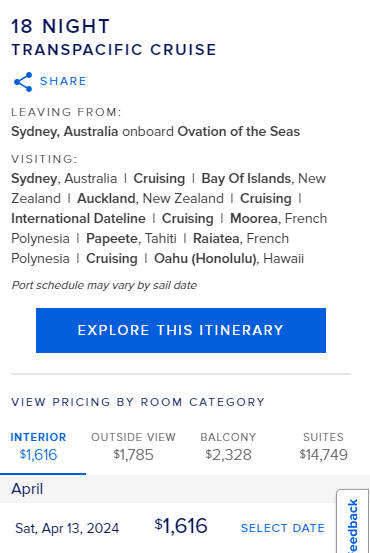The image size is (370, 553).
Task: Click the Ovation of the Seas ship name
Action: click(238, 132)
